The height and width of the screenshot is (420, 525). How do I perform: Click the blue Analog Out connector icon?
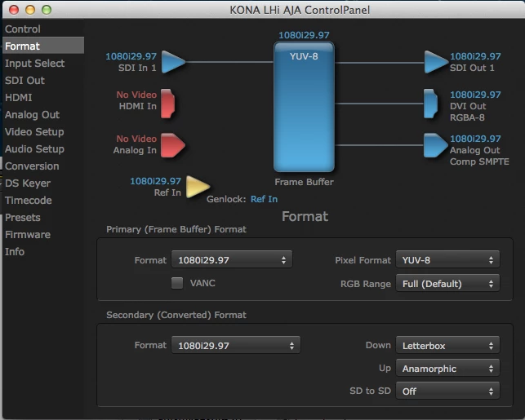coord(436,145)
